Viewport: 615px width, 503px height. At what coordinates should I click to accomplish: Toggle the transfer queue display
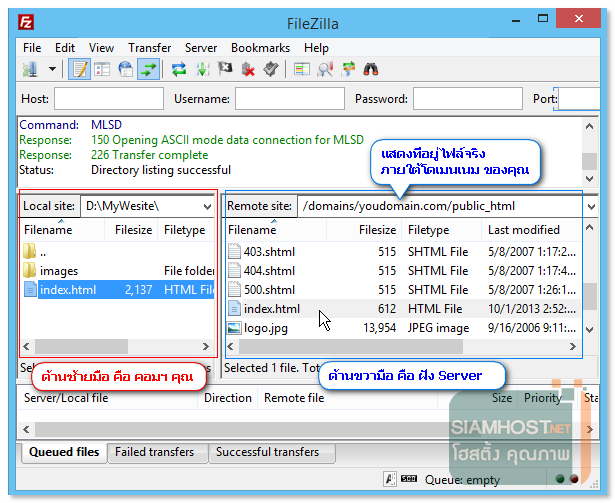pyautogui.click(x=148, y=69)
